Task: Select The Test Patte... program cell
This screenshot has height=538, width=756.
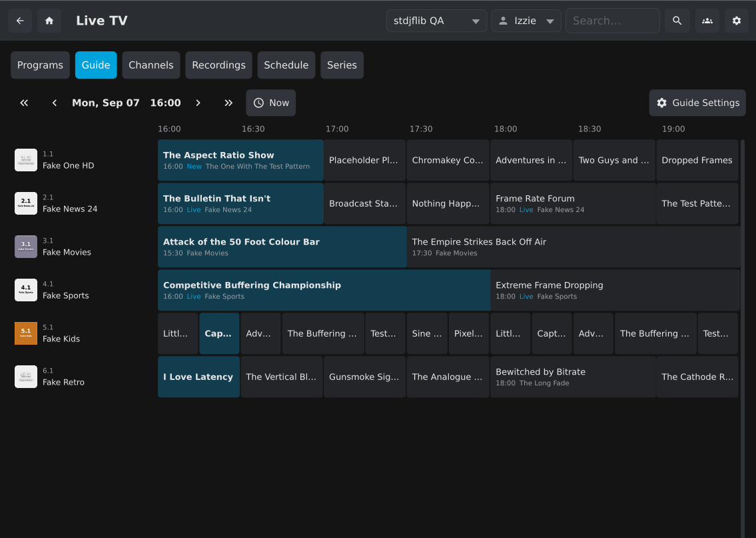Action: 697,203
